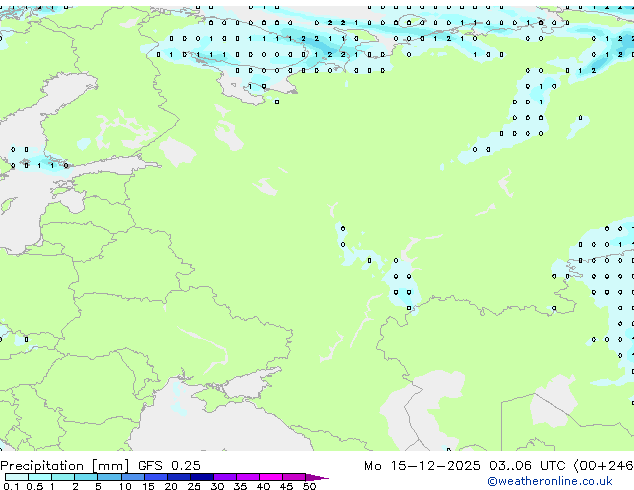Select the 5–10 mm legend color swatch
Viewport: 634px width, 490px height.
click(x=109, y=477)
